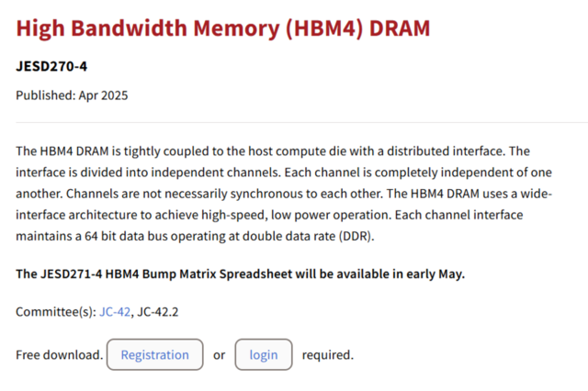Screen dimensions: 588x391
Task: Click (HBM4) in the red title
Action: coord(324,28)
